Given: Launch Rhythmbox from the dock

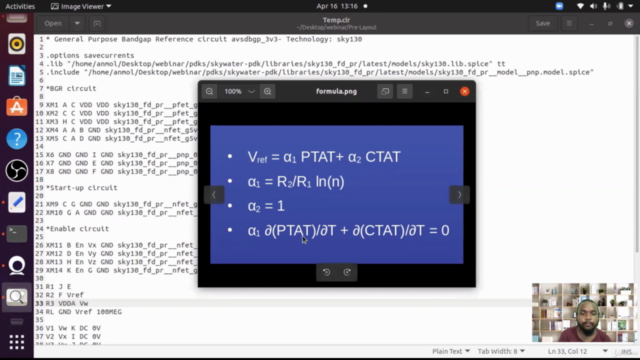Looking at the screenshot, I should 17,44.
